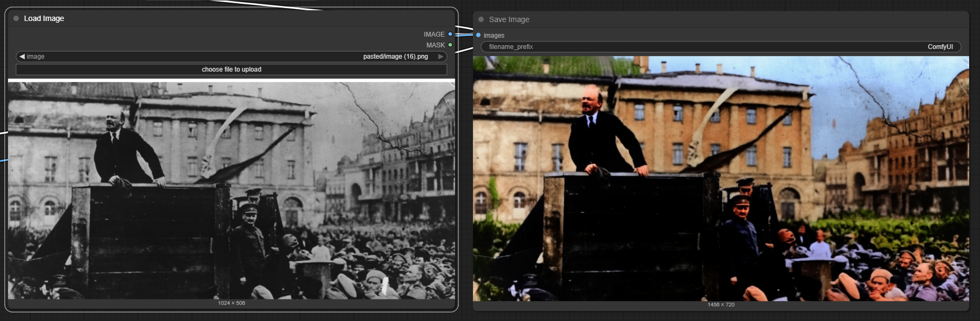Click the 1024 × 506 size label
This screenshot has width=980, height=321.
(x=231, y=303)
